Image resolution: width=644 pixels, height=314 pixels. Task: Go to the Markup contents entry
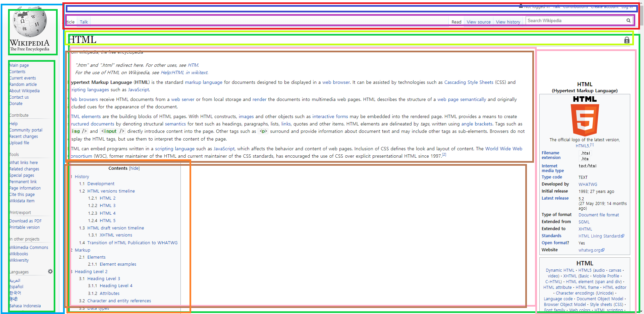pos(83,250)
